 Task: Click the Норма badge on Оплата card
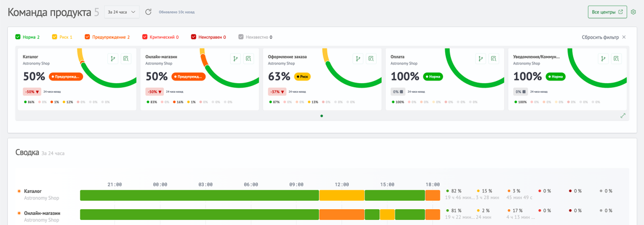pos(433,76)
